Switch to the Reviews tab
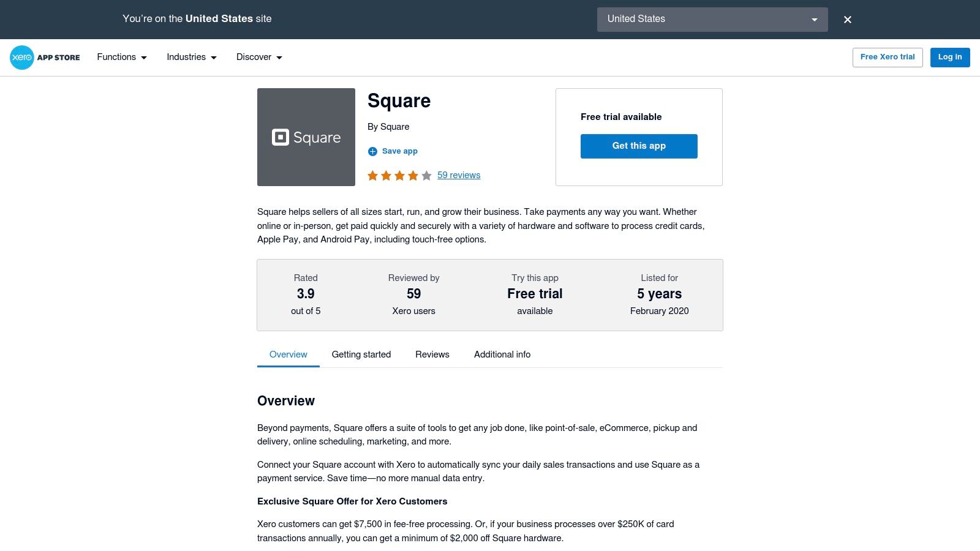This screenshot has width=980, height=551. coord(432,354)
